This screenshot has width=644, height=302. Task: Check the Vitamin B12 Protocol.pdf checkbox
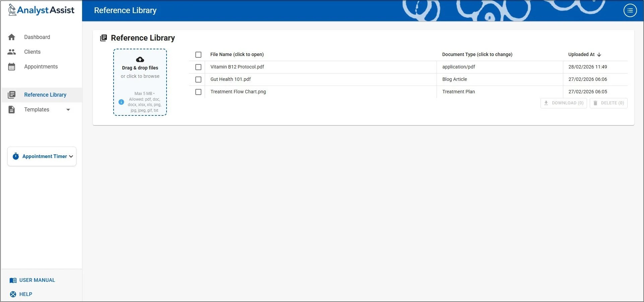tap(198, 67)
